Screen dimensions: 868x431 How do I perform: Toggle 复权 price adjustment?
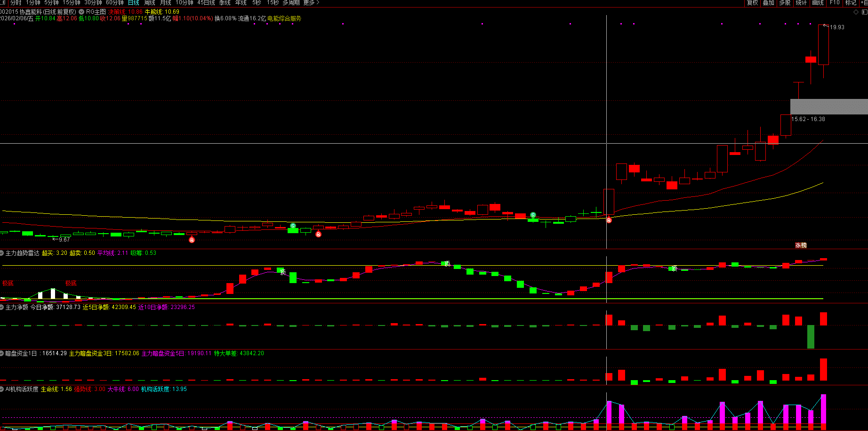click(x=753, y=3)
